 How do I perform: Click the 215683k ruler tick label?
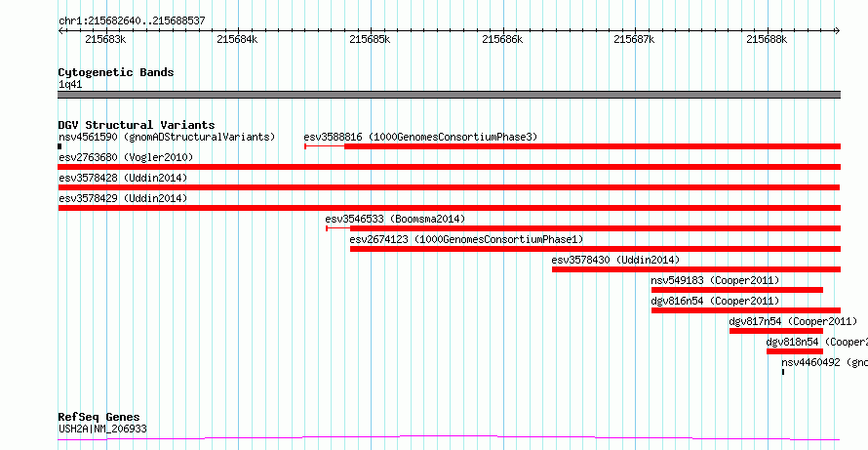105,39
